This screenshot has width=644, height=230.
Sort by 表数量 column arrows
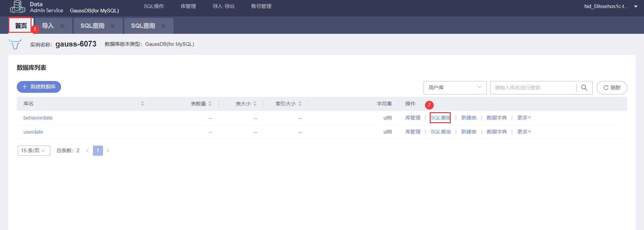pos(210,104)
